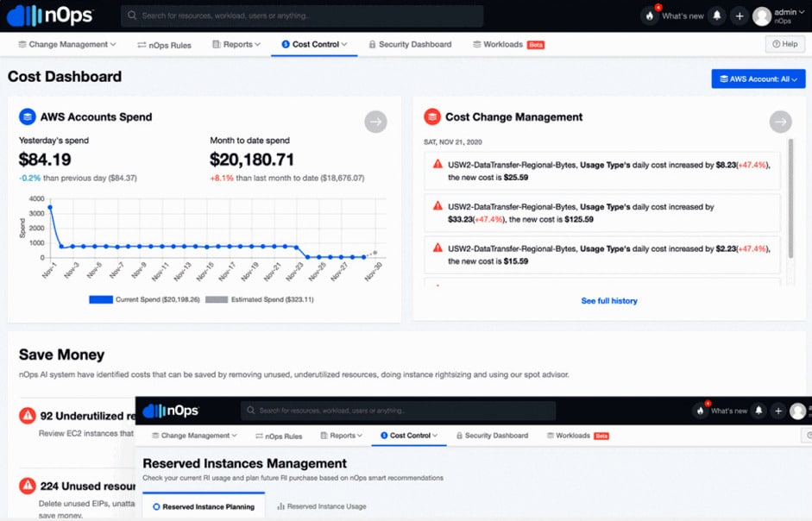Click bell icon in overlay window header

[758, 411]
